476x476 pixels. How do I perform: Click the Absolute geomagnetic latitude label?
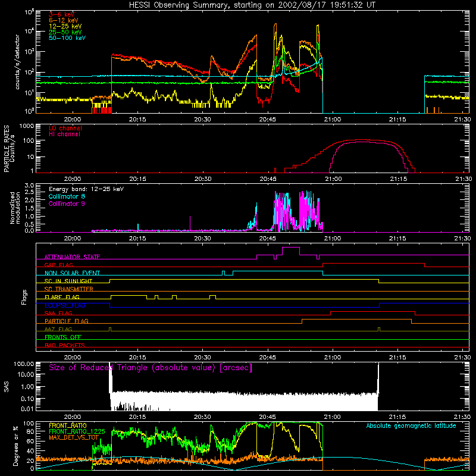pyautogui.click(x=411, y=425)
